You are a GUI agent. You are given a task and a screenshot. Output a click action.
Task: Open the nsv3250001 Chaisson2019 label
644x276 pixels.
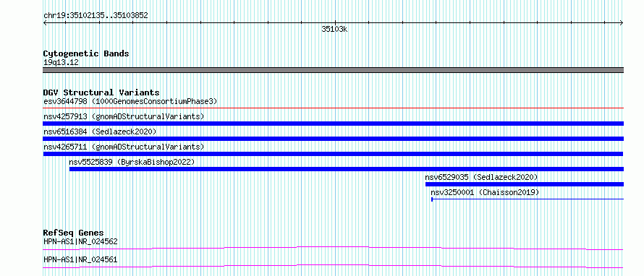485,192
